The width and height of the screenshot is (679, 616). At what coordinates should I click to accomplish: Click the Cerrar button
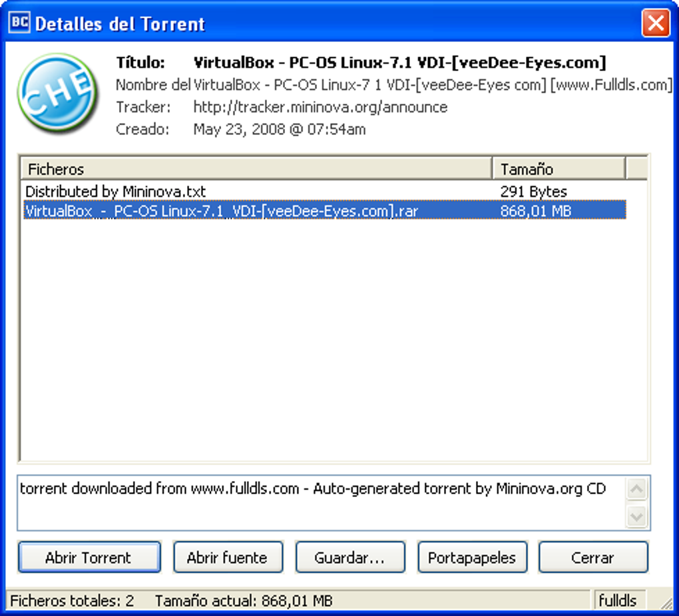pos(593,557)
